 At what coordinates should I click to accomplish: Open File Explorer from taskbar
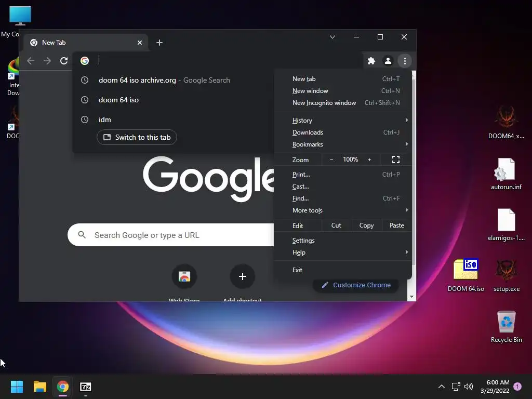(x=39, y=387)
